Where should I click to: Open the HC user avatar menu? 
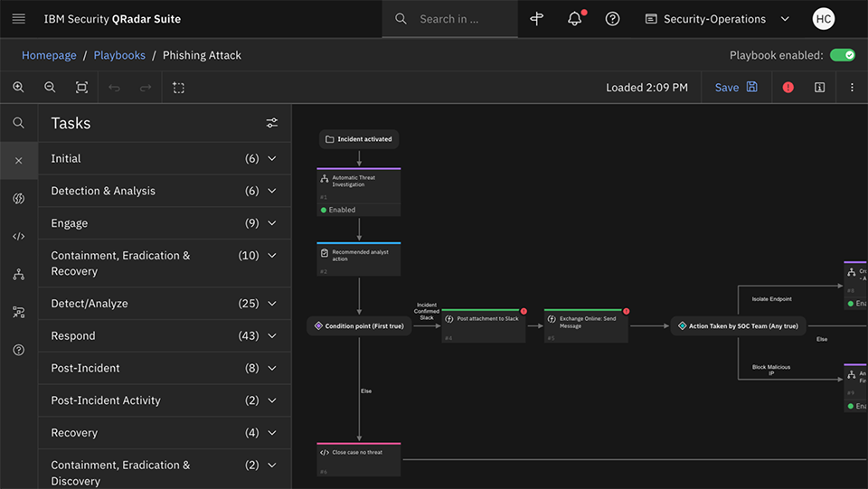point(823,19)
